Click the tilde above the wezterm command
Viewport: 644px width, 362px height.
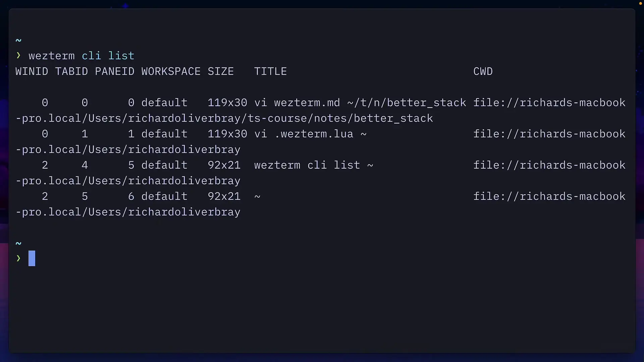click(x=18, y=41)
